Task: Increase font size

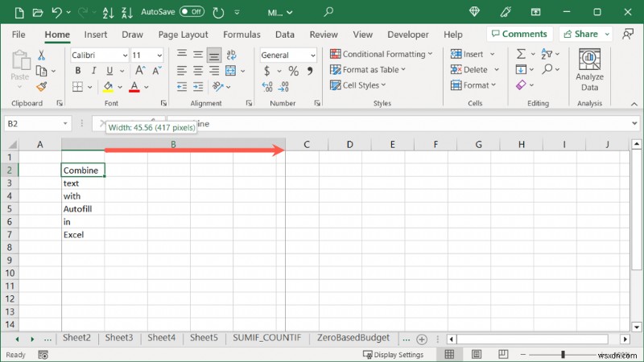Action: tap(140, 71)
